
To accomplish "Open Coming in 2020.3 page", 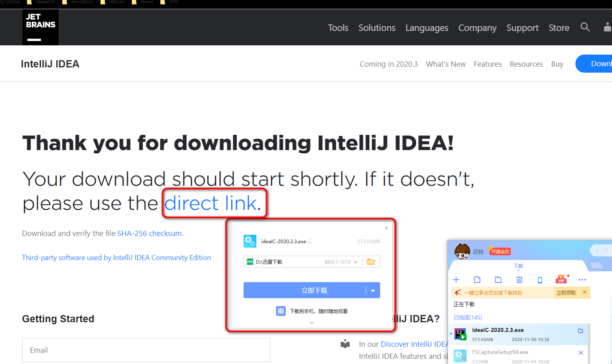I will (389, 64).
